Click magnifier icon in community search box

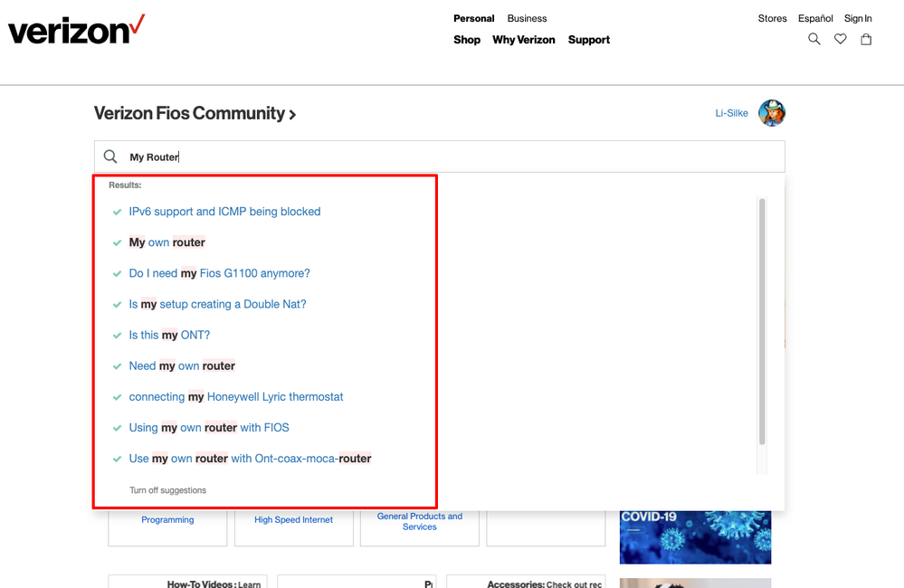pos(110,156)
